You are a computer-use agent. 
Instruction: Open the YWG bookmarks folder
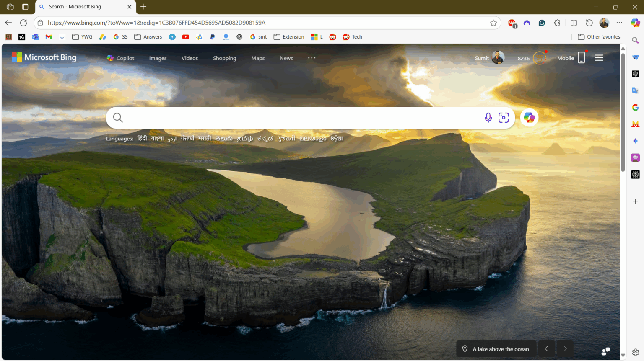click(x=82, y=36)
